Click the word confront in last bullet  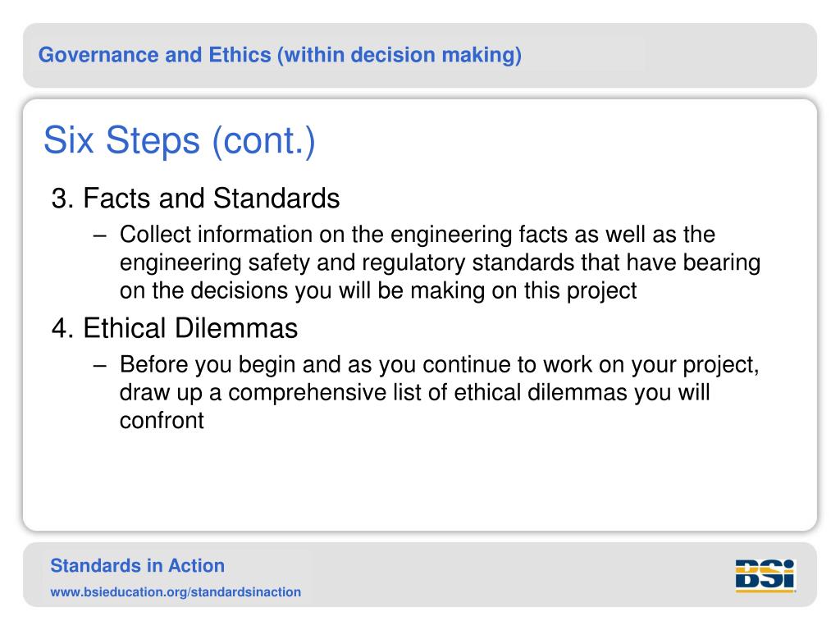click(x=162, y=421)
